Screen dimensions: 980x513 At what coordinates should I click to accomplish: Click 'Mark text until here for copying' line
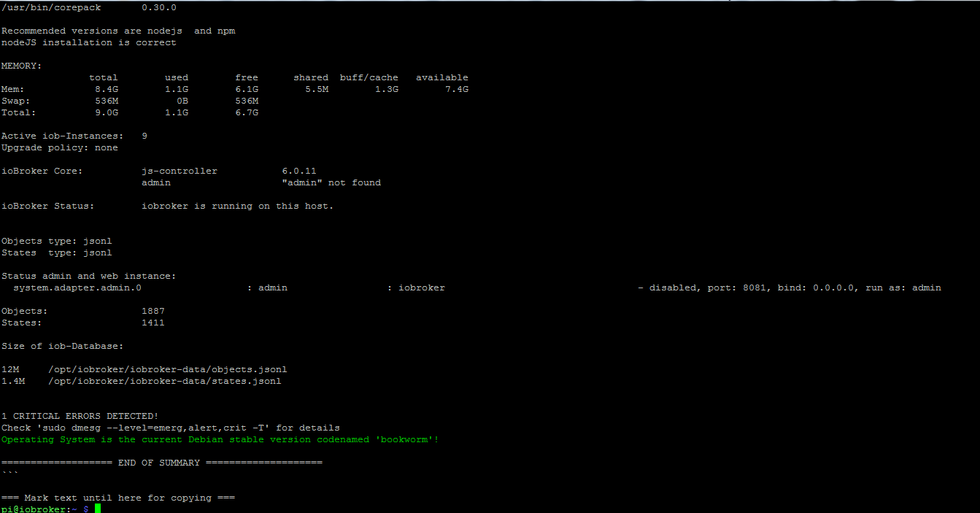coord(118,498)
